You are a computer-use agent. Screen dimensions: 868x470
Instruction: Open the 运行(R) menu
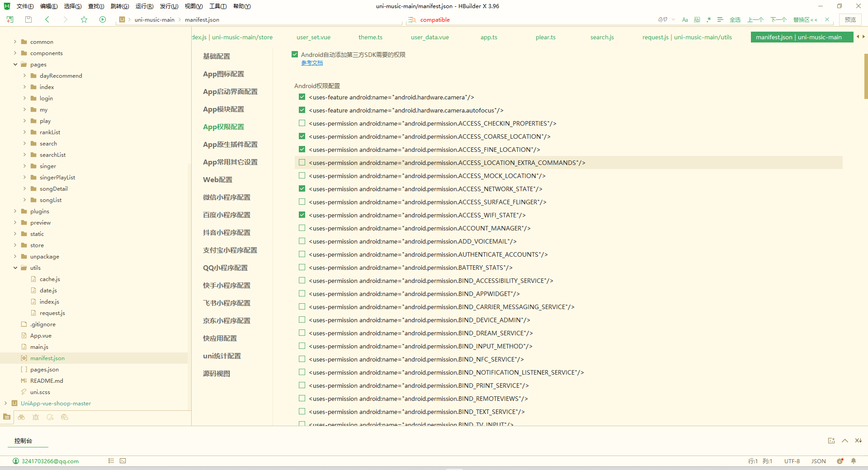point(144,6)
